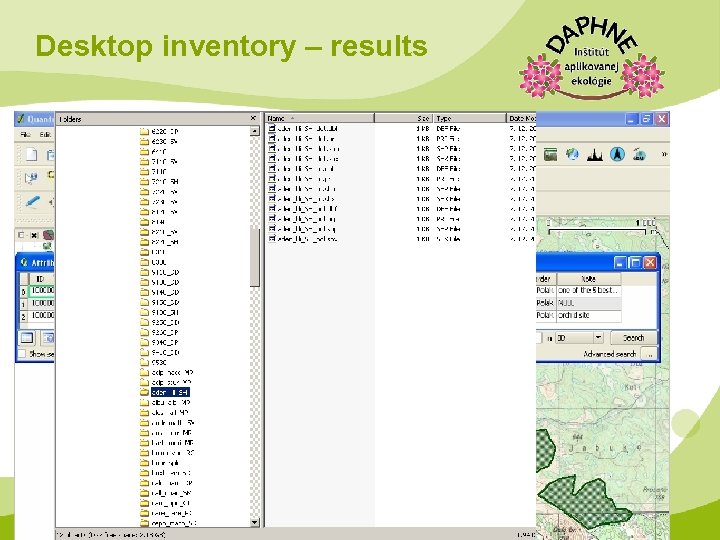Click the Search button in Attribute table

click(633, 338)
